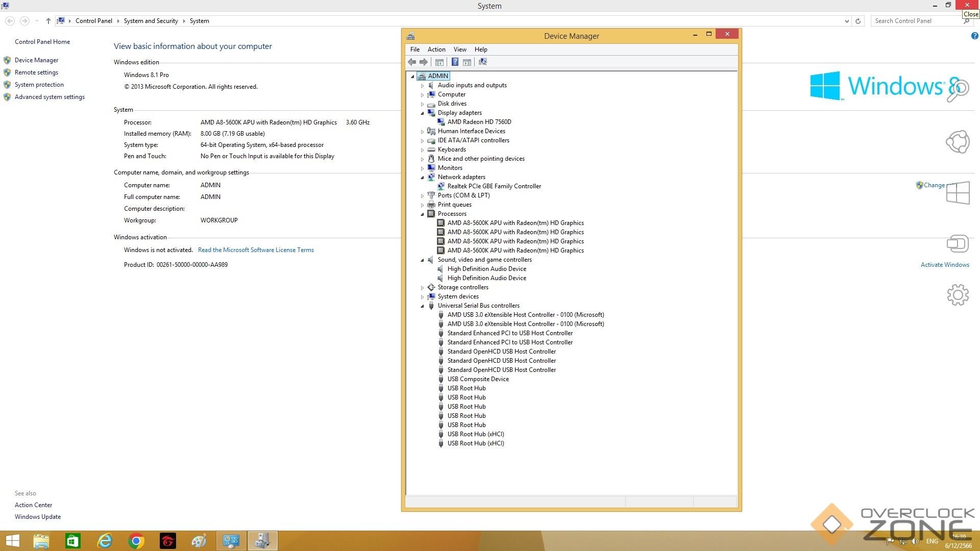
Task: Click the AMD Radeon HD 7560D device icon
Action: [x=441, y=122]
